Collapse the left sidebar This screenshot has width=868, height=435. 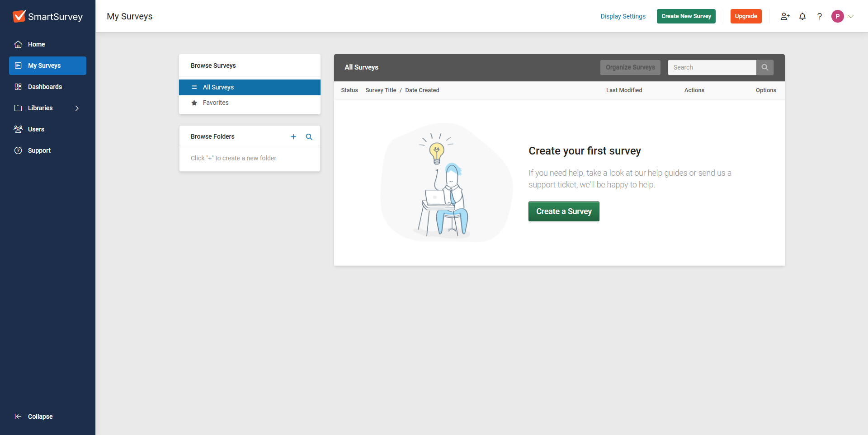click(x=34, y=416)
